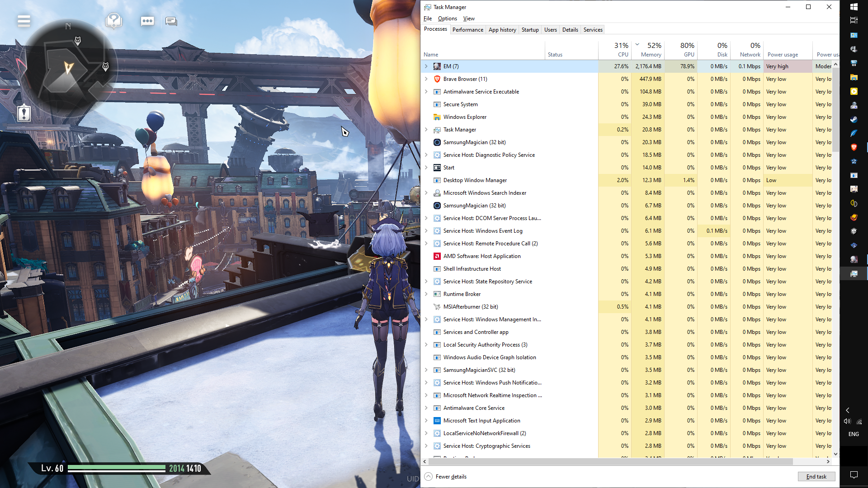Image resolution: width=868 pixels, height=488 pixels.
Task: Expand Local Security Authority Process group
Action: coord(426,345)
